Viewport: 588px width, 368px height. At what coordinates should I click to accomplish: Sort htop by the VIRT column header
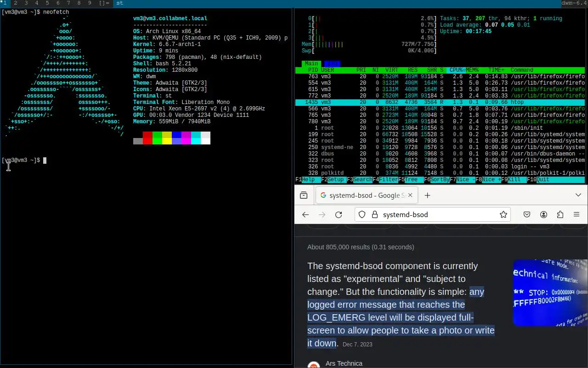coord(392,70)
